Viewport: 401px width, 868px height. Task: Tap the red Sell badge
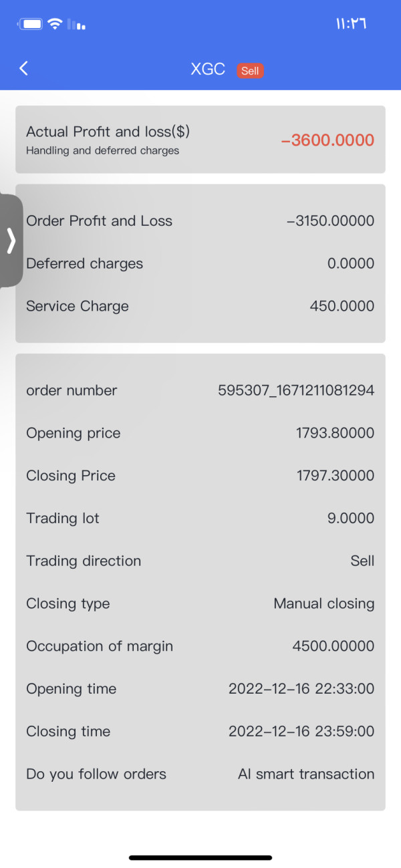tap(250, 70)
